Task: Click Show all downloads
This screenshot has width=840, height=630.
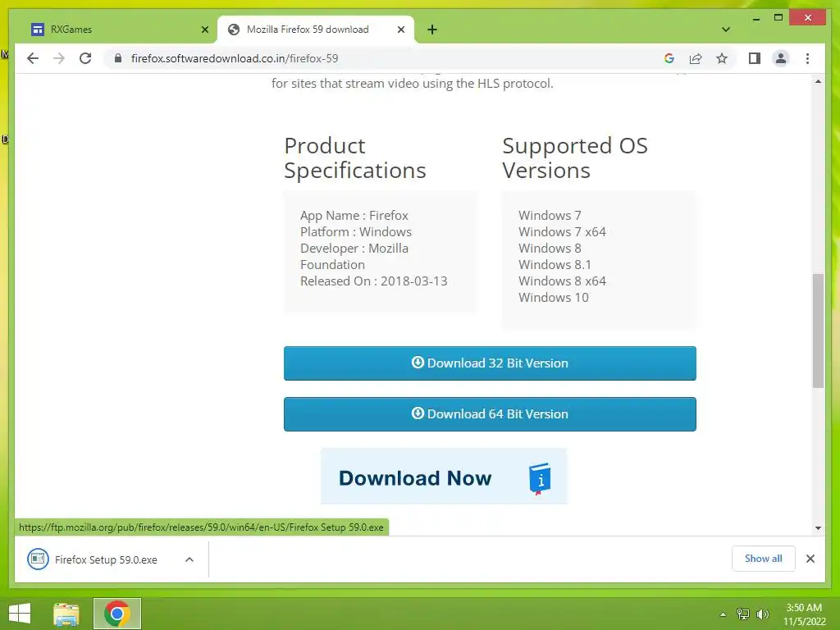Action: point(764,558)
